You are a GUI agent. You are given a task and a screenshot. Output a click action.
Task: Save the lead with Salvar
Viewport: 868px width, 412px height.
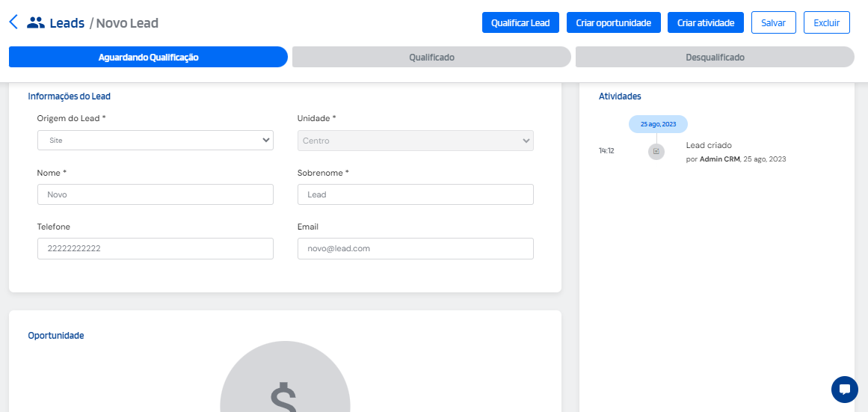click(773, 22)
